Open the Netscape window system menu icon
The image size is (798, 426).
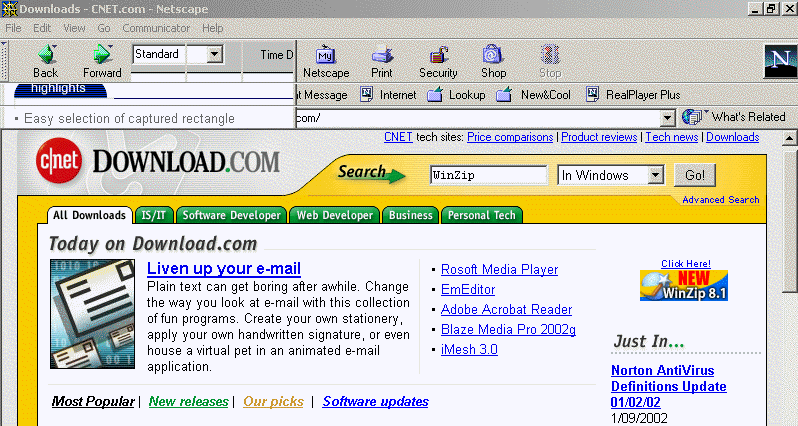(x=9, y=9)
